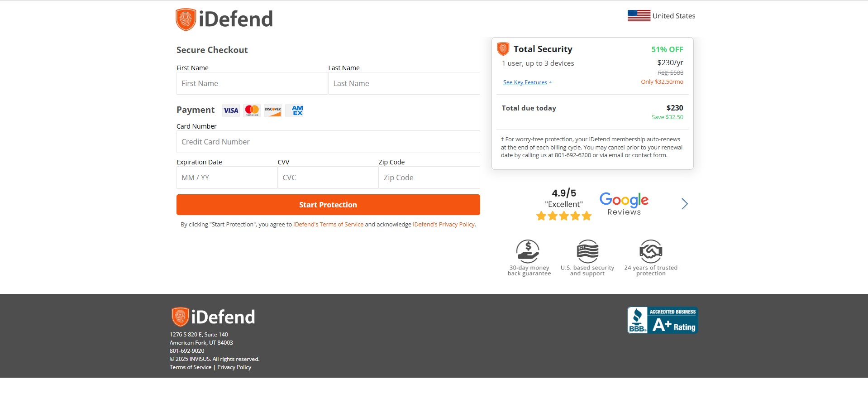This screenshot has width=868, height=413.
Task: Open iDefend's Privacy Policy link near the button
Action: click(x=444, y=225)
